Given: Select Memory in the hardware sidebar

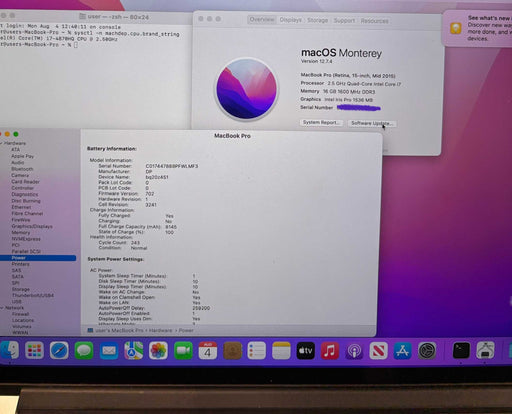Looking at the screenshot, I should pos(21,233).
